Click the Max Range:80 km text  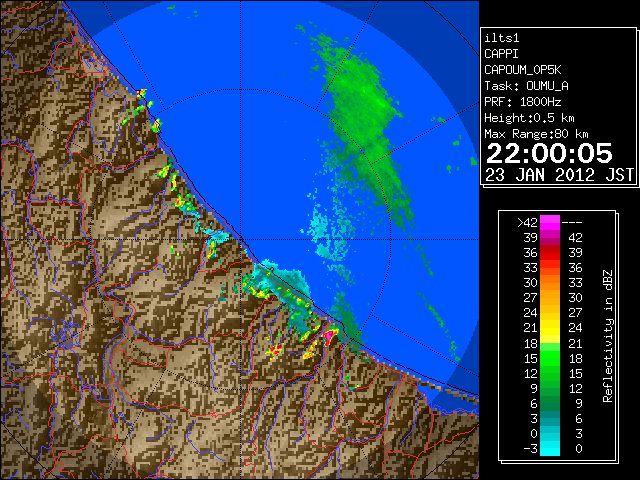click(x=536, y=134)
